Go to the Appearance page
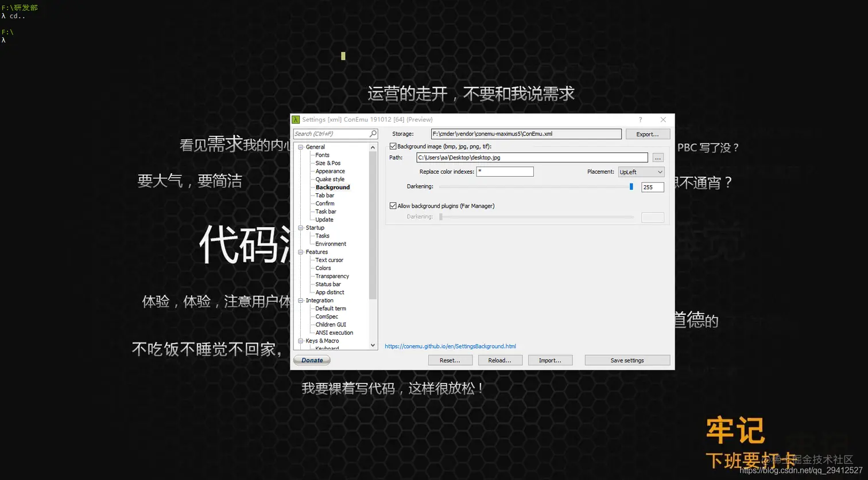The width and height of the screenshot is (868, 480). click(x=330, y=171)
